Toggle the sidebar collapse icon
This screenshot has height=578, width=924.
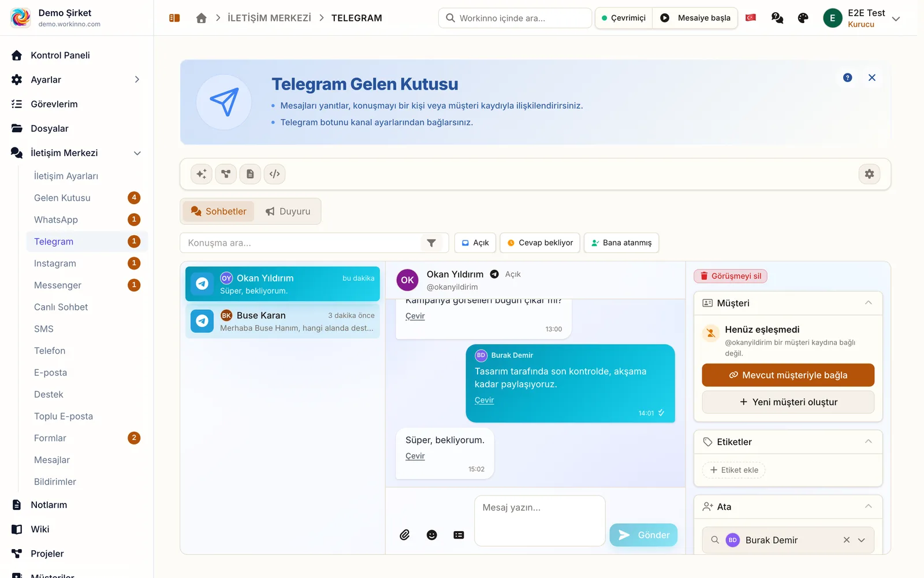[x=174, y=18]
